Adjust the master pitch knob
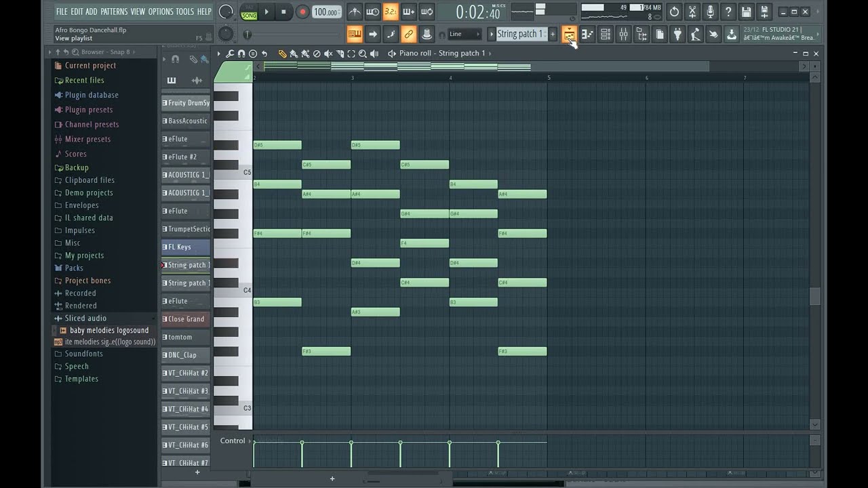The image size is (868, 488). click(x=226, y=34)
